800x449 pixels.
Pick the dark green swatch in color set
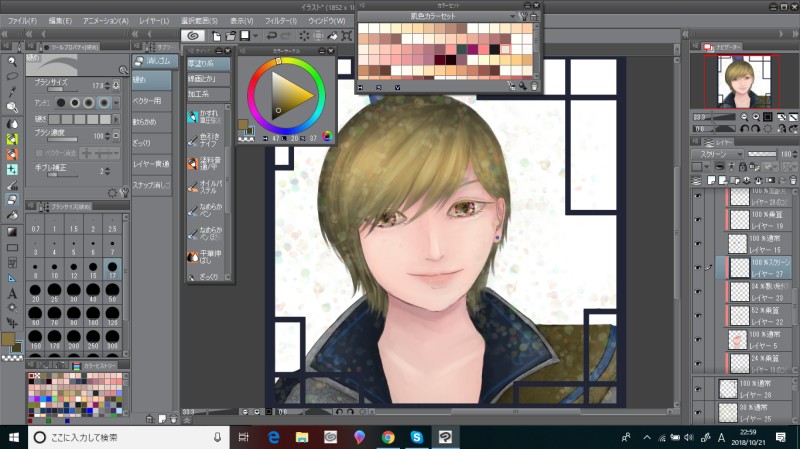(461, 49)
